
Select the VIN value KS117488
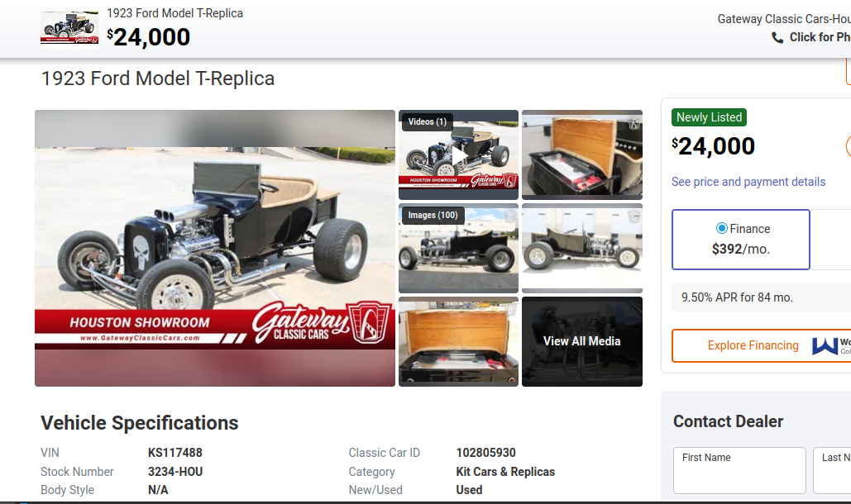click(175, 453)
